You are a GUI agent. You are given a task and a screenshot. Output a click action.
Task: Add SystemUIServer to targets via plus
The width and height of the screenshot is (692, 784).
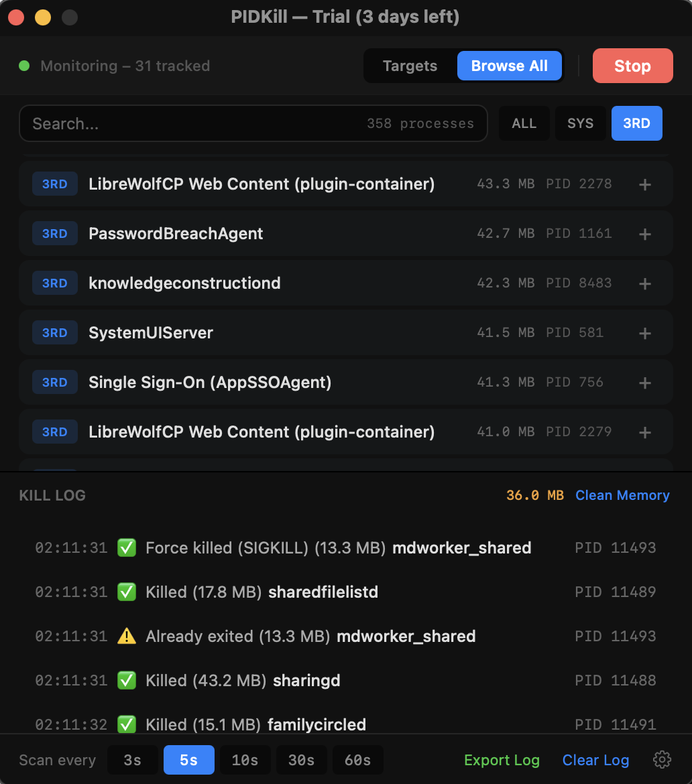coord(644,333)
